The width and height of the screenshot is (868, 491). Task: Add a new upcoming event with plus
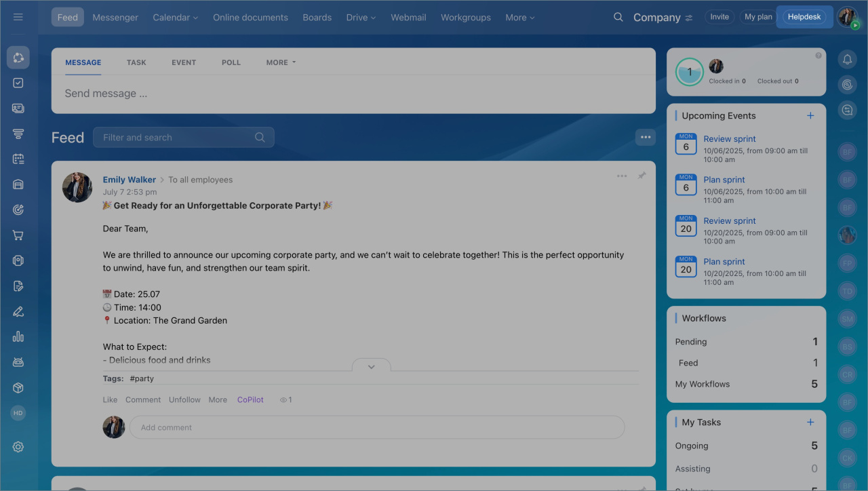810,116
